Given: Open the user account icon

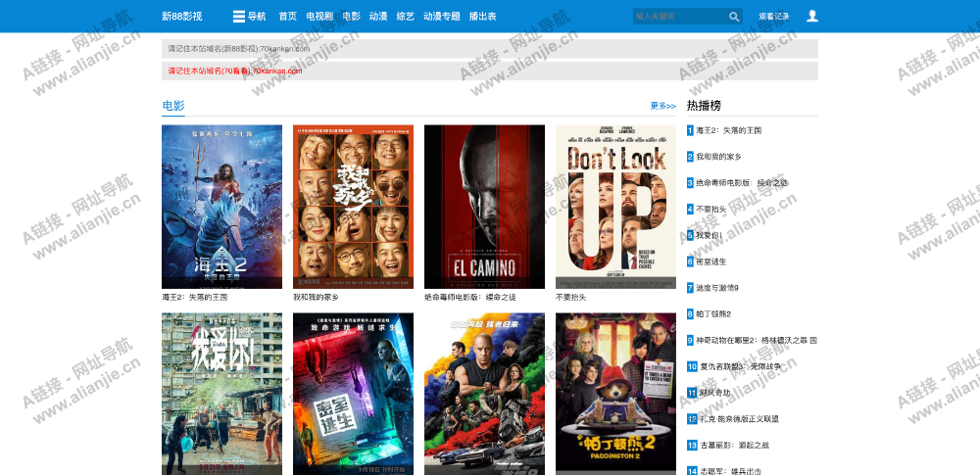Looking at the screenshot, I should pos(811,16).
